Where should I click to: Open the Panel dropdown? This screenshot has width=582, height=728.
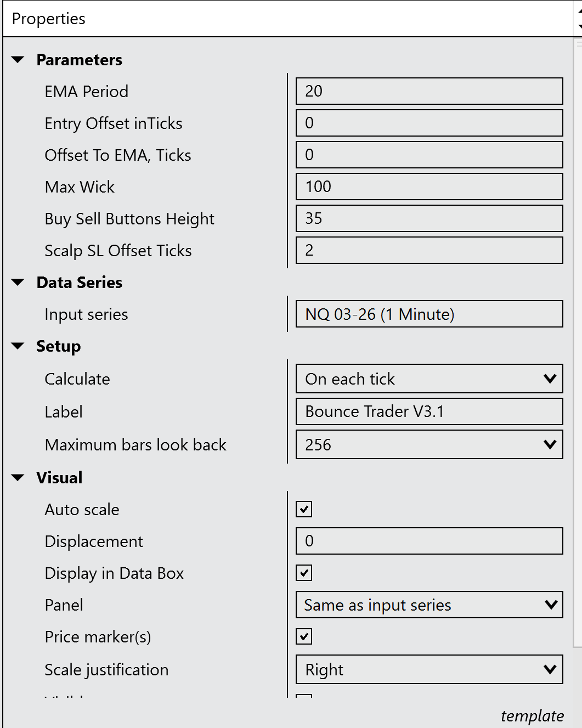(429, 605)
